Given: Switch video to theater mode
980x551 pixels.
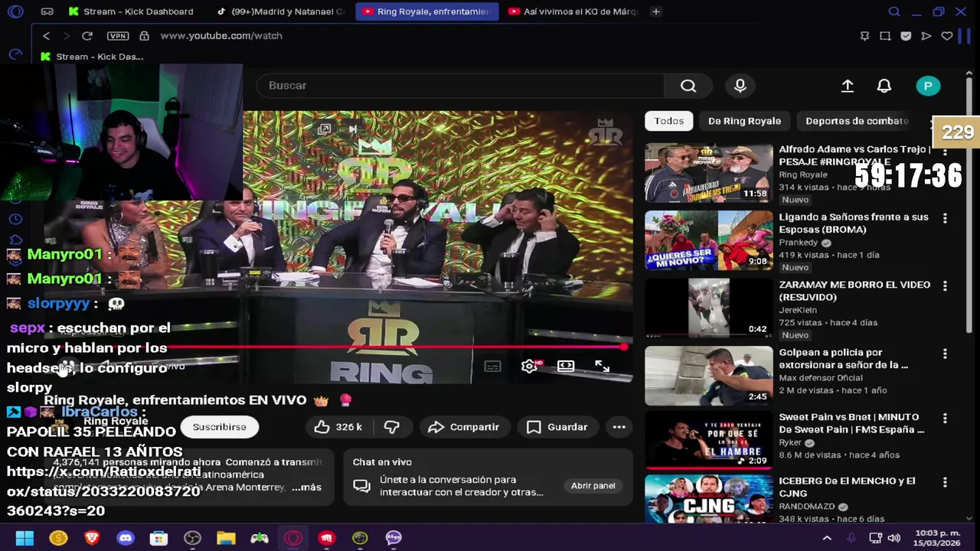Looking at the screenshot, I should coord(566,367).
